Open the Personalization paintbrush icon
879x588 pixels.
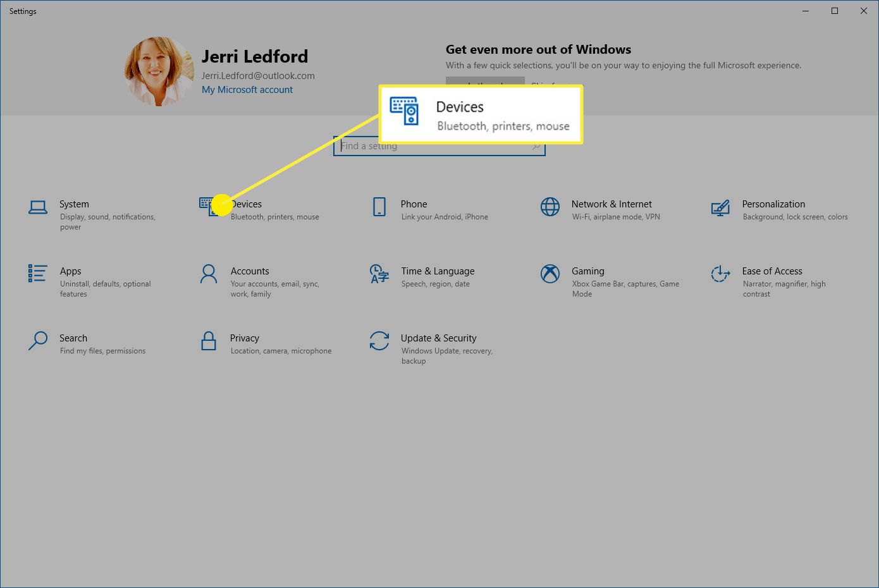pyautogui.click(x=720, y=207)
